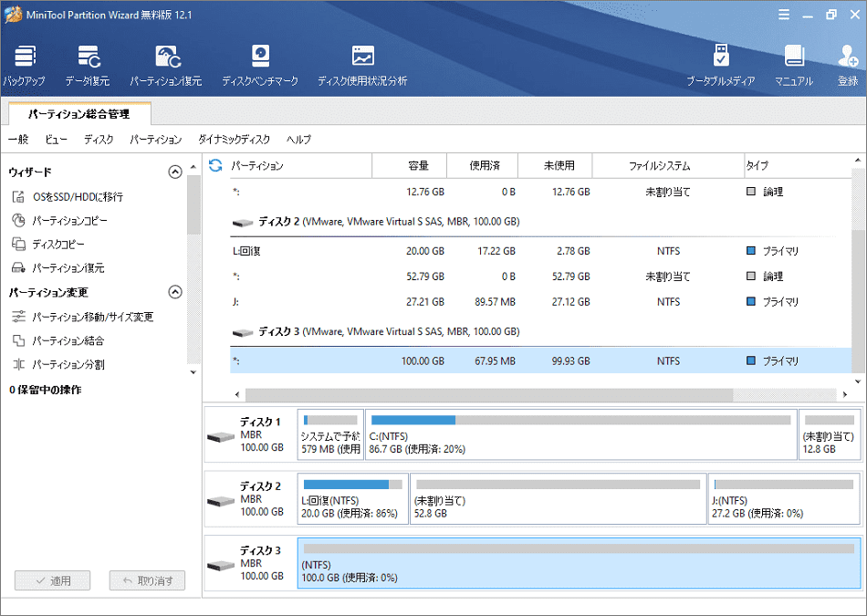Click the refresh icon beside パーティション column header
The width and height of the screenshot is (867, 616).
pos(215,165)
